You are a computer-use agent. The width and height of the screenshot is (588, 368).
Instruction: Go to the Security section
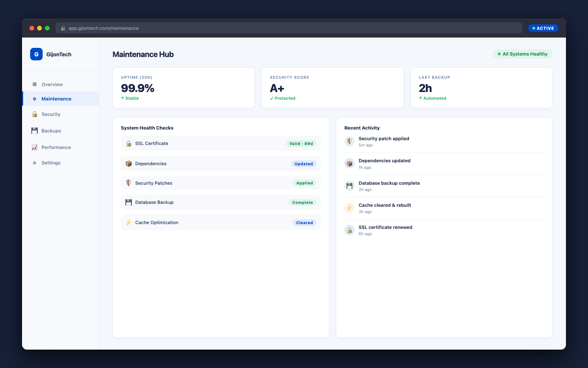[61, 114]
